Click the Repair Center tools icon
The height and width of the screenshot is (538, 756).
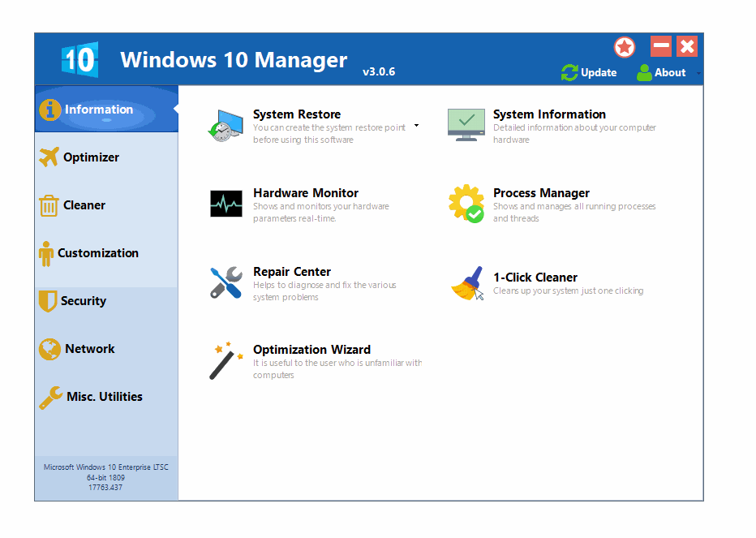pyautogui.click(x=226, y=282)
